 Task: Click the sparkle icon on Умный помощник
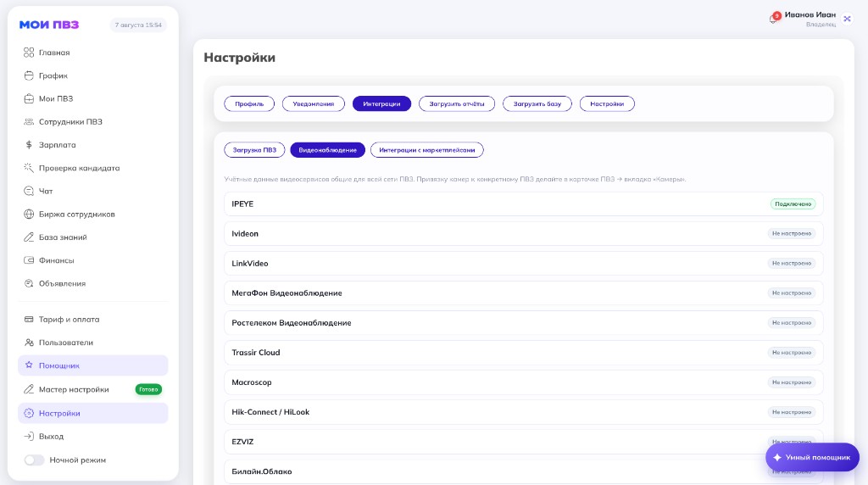(777, 457)
